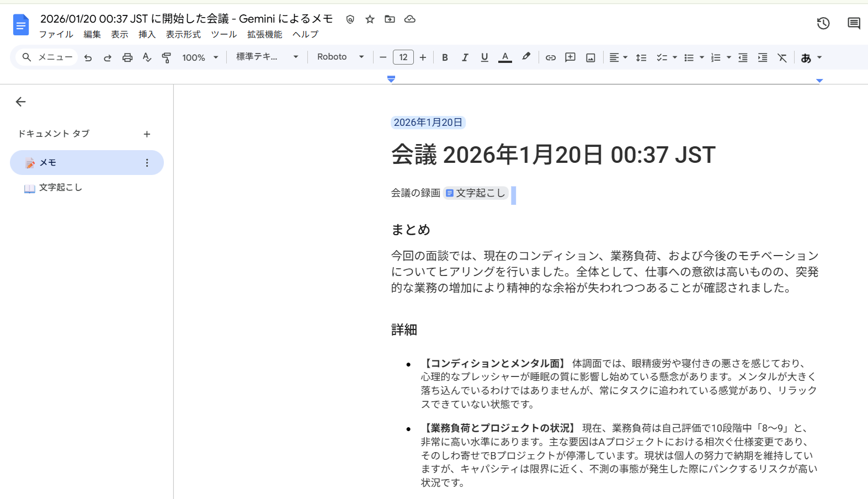Select the paint format roller icon
Image resolution: width=868 pixels, height=499 pixels.
(166, 57)
